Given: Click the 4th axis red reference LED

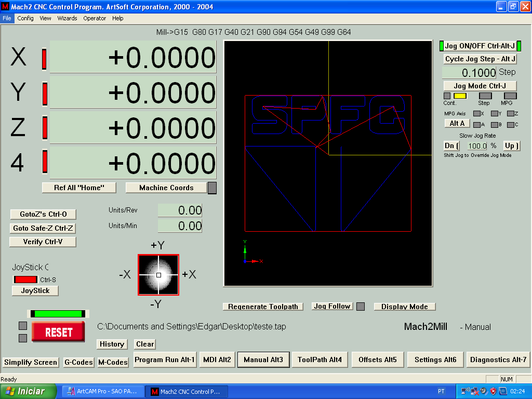Looking at the screenshot, I should [45, 162].
